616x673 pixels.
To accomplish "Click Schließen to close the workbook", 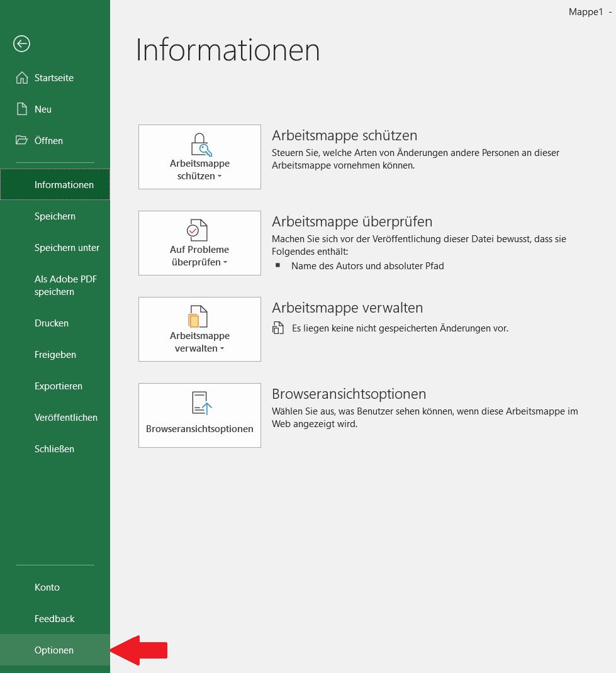I will click(54, 449).
